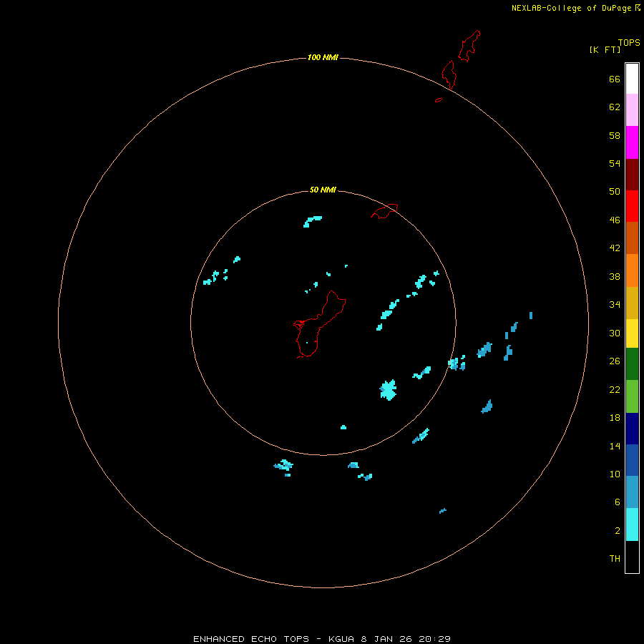The width and height of the screenshot is (644, 644).
Task: Click legend value 42
Action: tap(615, 248)
